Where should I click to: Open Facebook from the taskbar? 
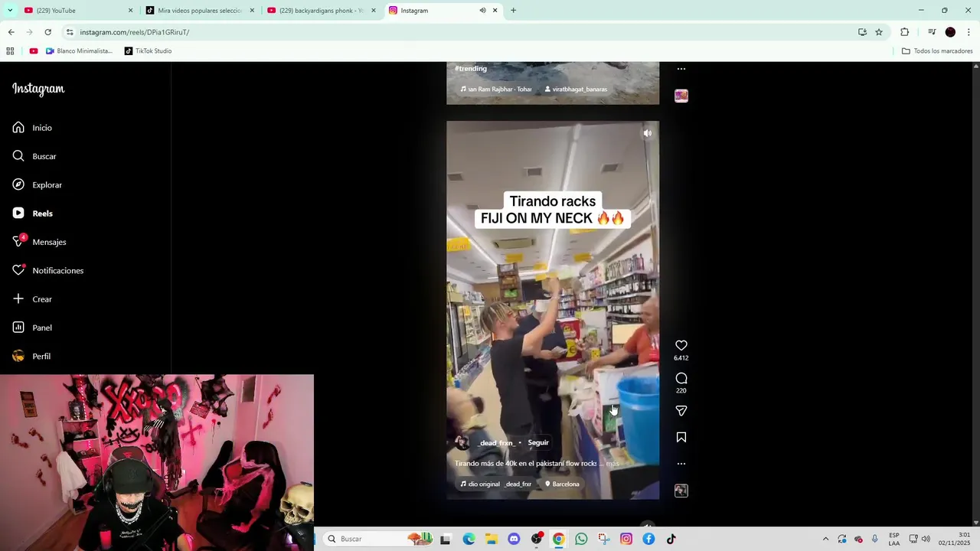coord(648,539)
